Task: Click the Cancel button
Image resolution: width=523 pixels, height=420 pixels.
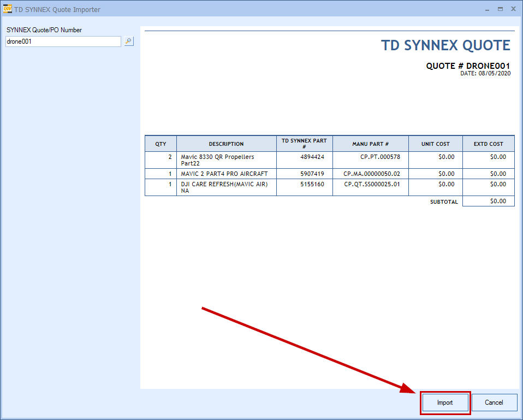Action: 494,403
